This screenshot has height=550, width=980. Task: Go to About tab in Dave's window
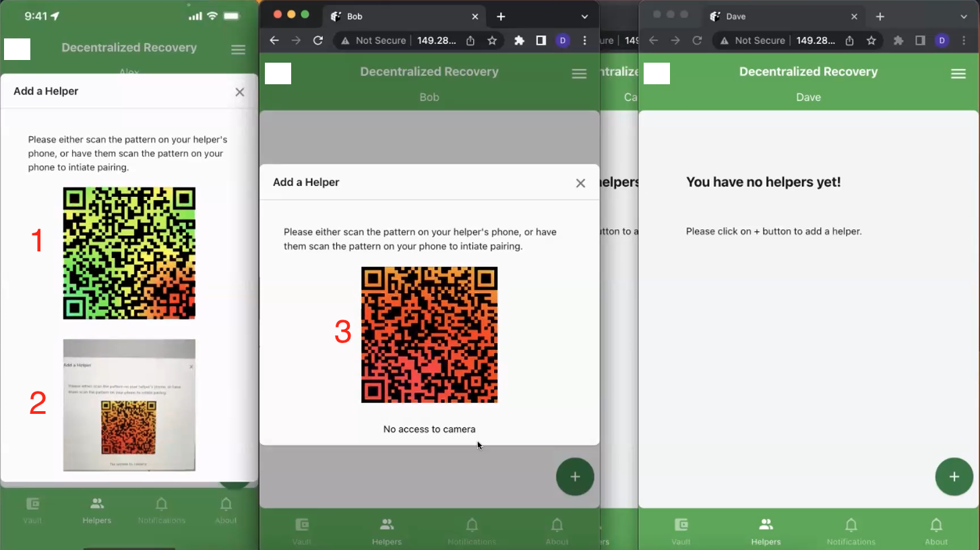(x=936, y=530)
